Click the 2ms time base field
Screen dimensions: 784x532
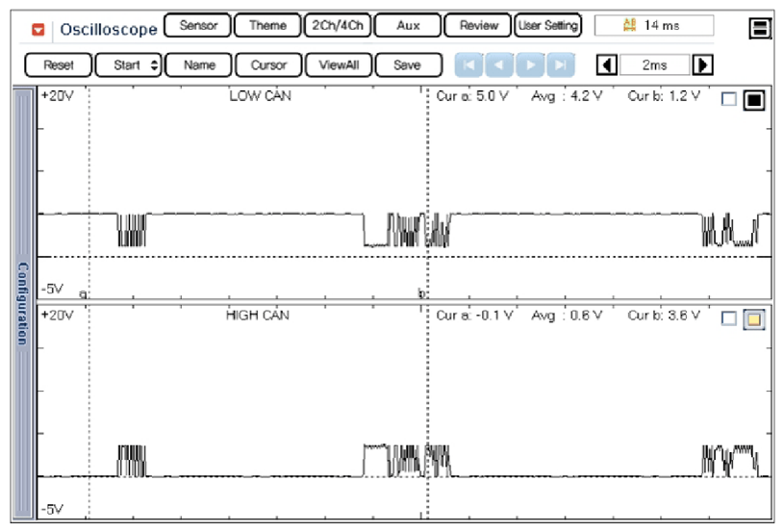pos(654,65)
